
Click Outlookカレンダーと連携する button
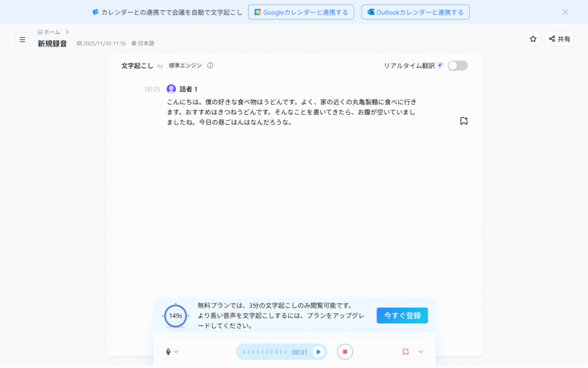pos(415,12)
